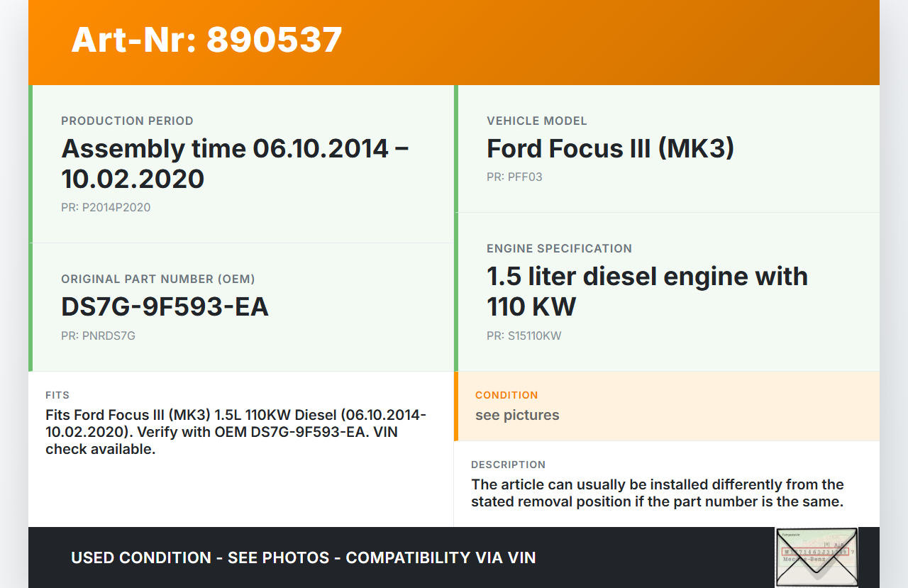Select the Assembly time 06.10.2014 – 10.02.2020 text
The image size is (908, 588).
tap(235, 163)
